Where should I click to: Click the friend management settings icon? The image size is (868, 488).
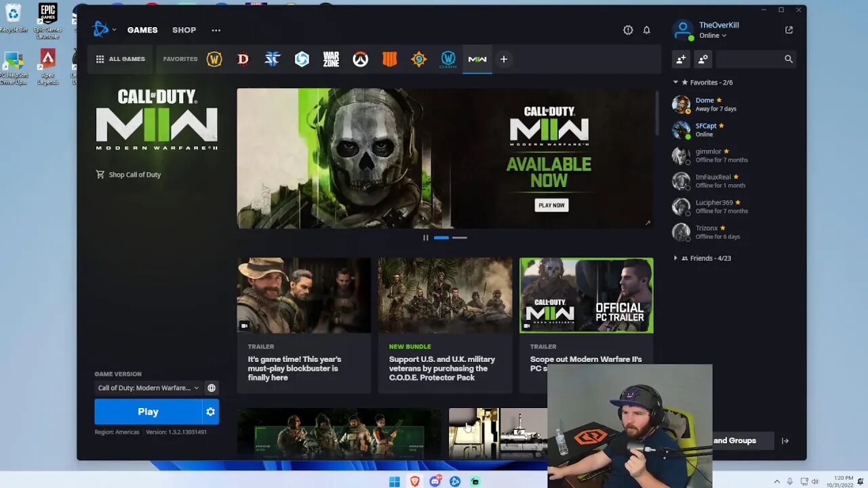click(703, 59)
